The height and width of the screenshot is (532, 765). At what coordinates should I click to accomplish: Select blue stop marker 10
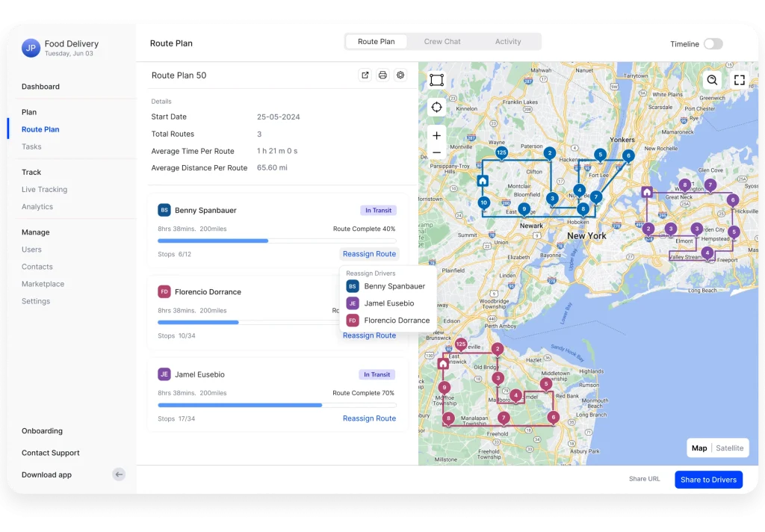pyautogui.click(x=483, y=202)
